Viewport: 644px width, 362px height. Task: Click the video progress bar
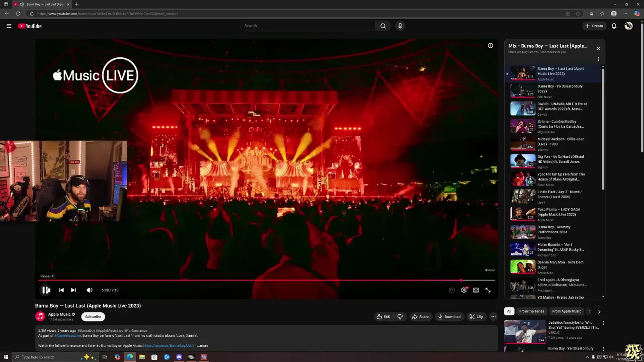[267, 281]
